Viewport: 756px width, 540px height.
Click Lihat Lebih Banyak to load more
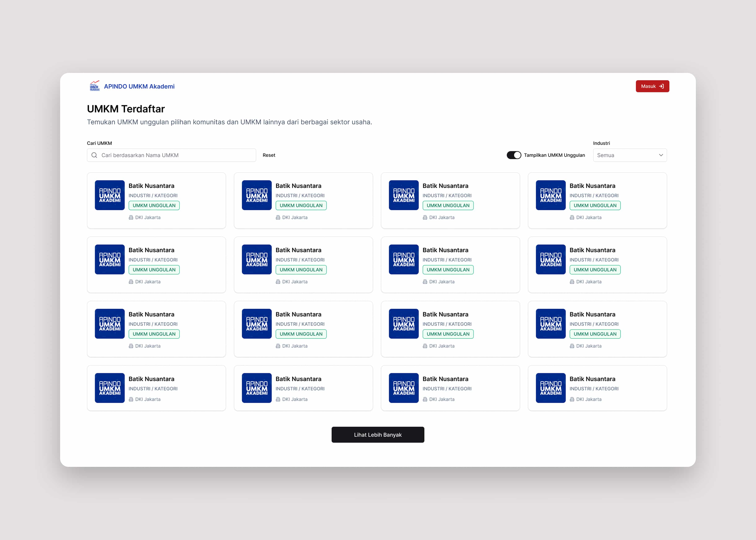pos(378,435)
